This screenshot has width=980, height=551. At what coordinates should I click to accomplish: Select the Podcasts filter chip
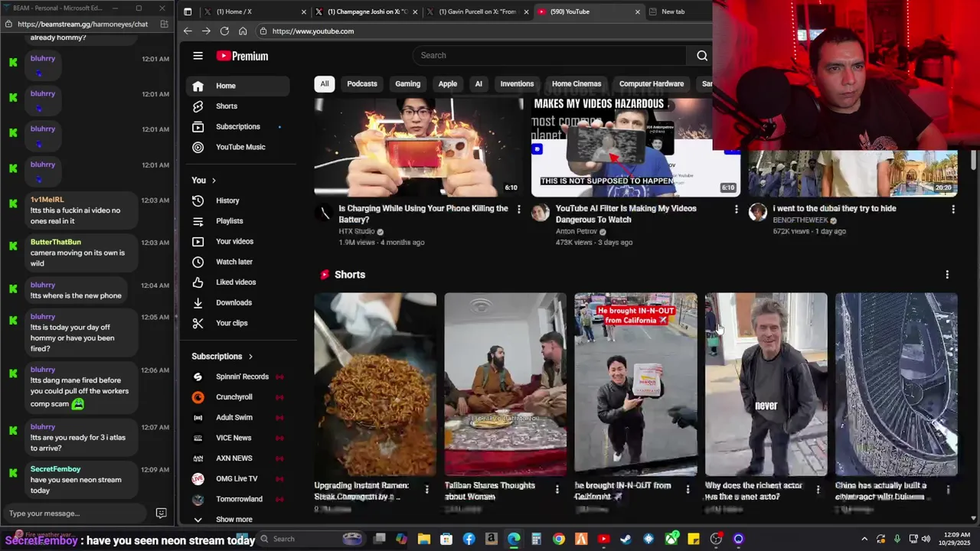362,84
